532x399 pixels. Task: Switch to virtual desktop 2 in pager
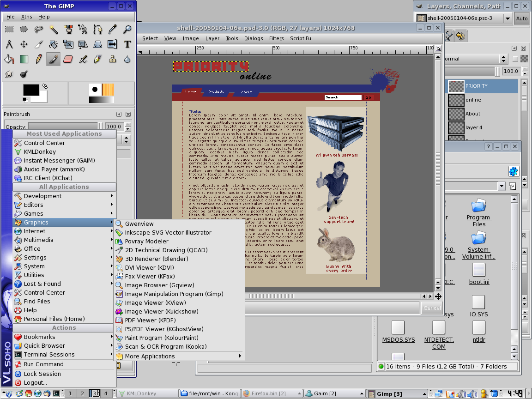pos(82,393)
